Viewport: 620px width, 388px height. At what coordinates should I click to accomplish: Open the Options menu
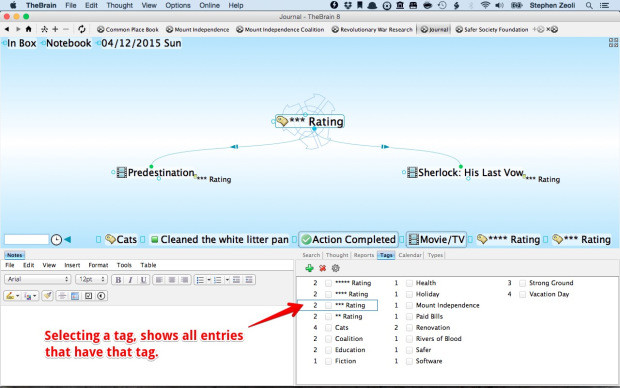point(178,5)
